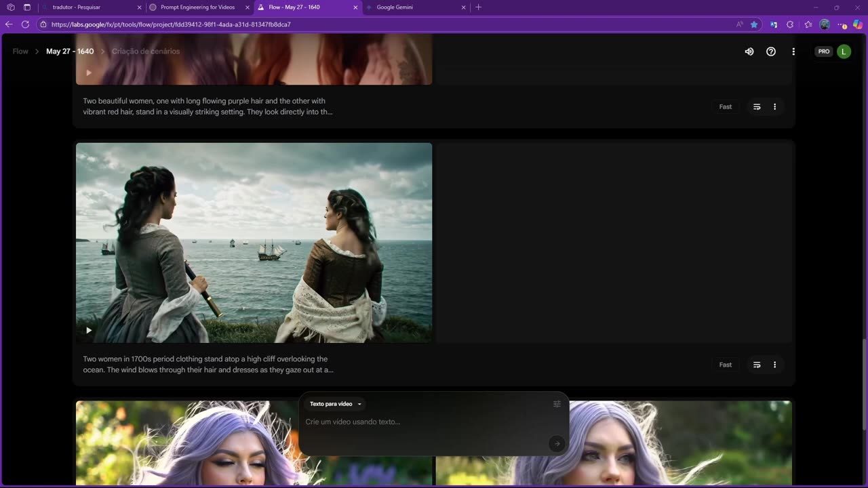Submit prompt with the arrow button

tap(556, 444)
